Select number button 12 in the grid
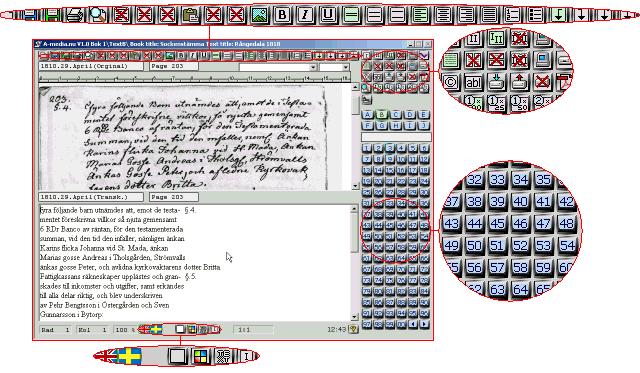 pyautogui.click(x=424, y=159)
